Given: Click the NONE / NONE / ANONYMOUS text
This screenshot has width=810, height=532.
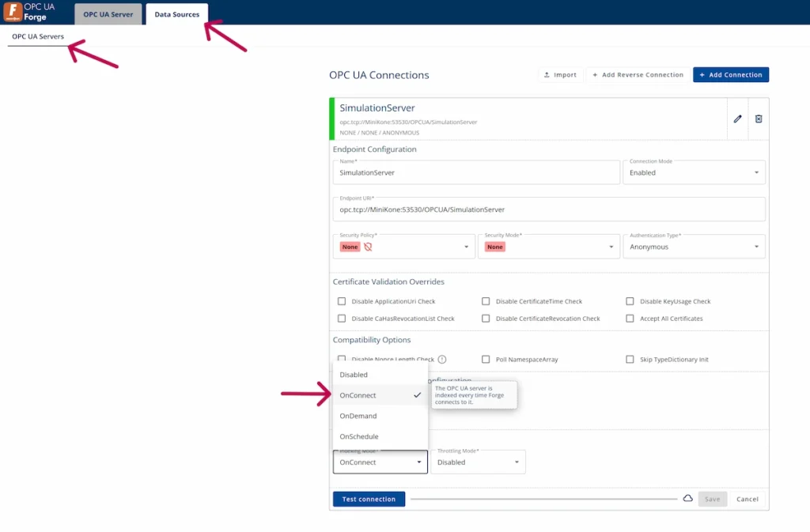Looking at the screenshot, I should [379, 133].
